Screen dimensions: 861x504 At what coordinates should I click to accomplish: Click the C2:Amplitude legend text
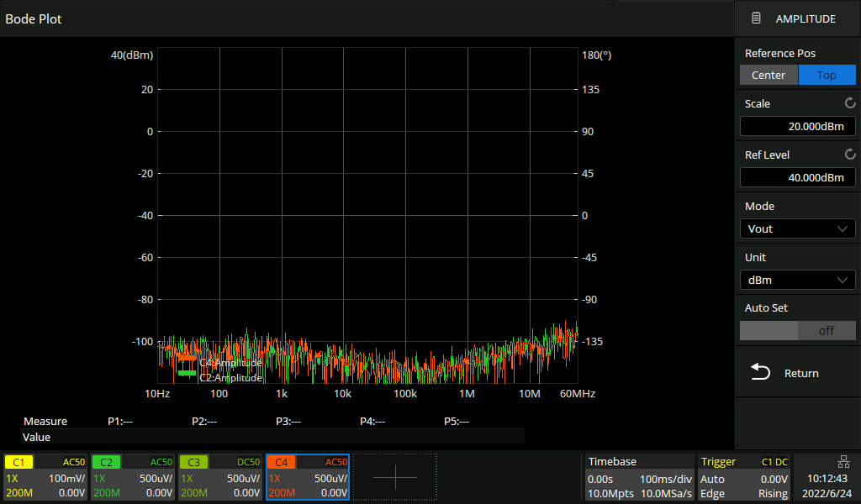tap(230, 378)
